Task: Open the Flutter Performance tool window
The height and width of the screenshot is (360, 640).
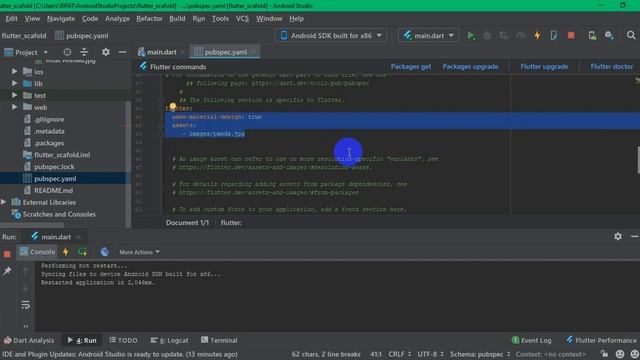Action: click(x=601, y=340)
